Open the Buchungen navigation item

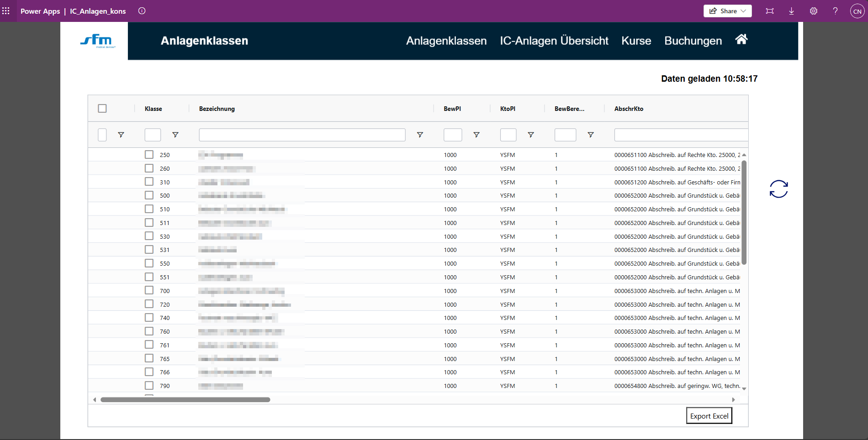click(693, 41)
